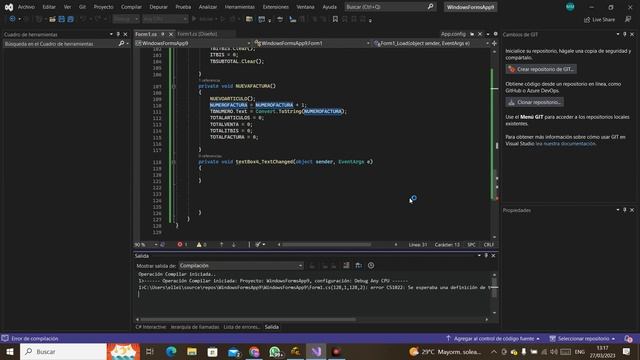The image size is (640, 360).
Task: Click the errors count icon in editor status
Action: [180, 244]
